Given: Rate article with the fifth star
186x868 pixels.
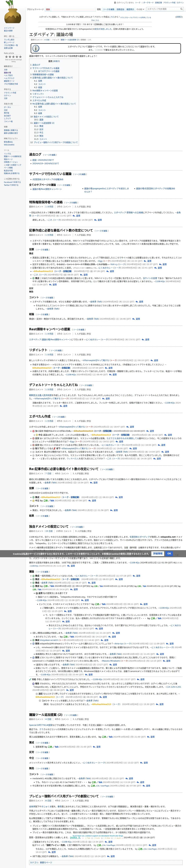Looking at the screenshot, I should pos(21,57).
